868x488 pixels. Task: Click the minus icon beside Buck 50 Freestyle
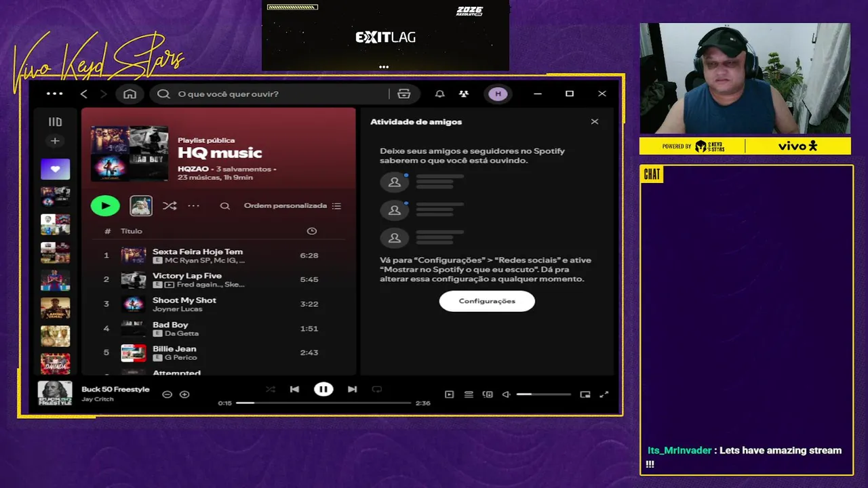click(x=167, y=394)
